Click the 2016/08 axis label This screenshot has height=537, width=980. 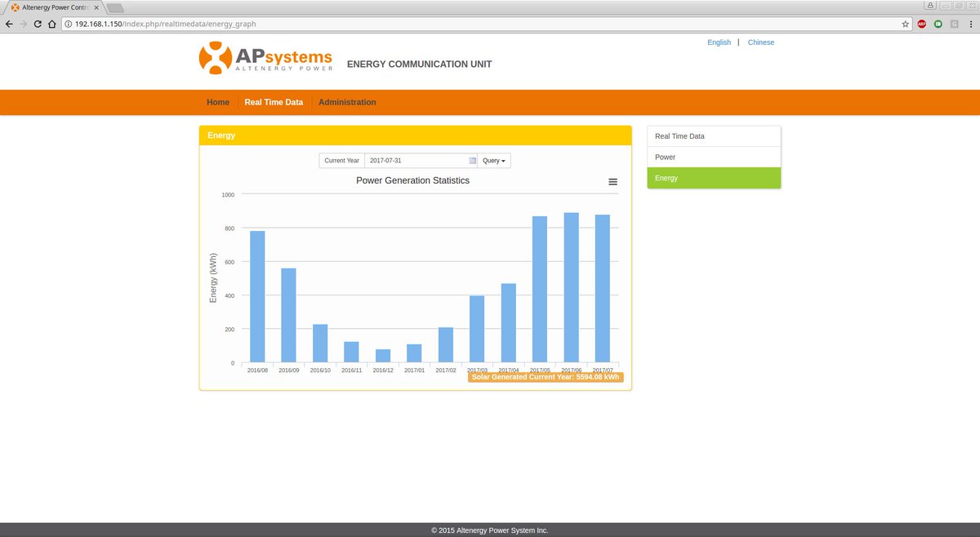pyautogui.click(x=257, y=371)
